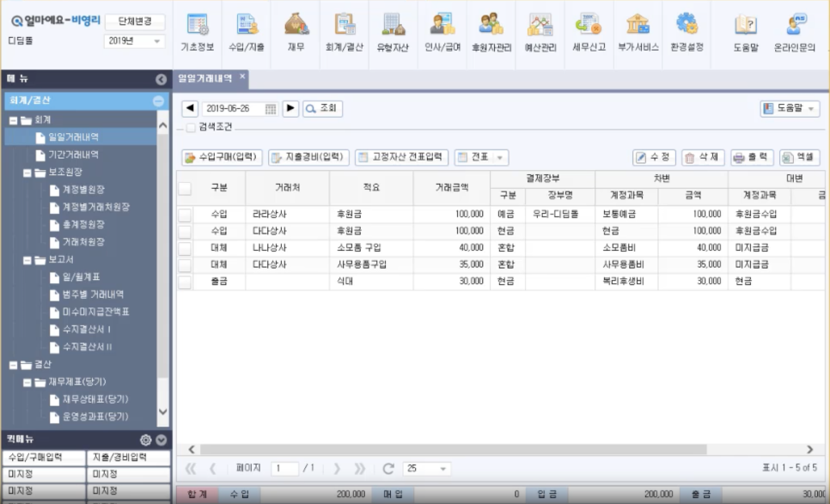Open the 환경설정 gear icon
830x504 pixels.
point(687,33)
